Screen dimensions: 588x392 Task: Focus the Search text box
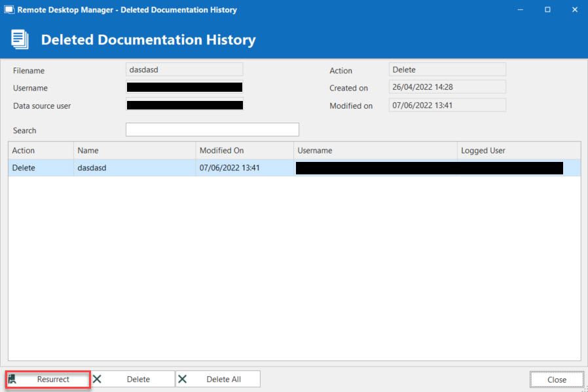211,130
